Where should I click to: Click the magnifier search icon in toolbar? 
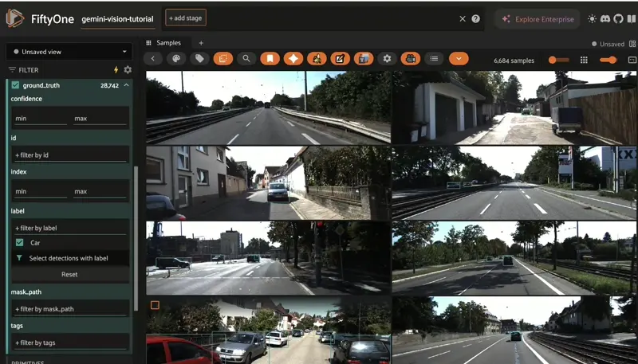246,59
